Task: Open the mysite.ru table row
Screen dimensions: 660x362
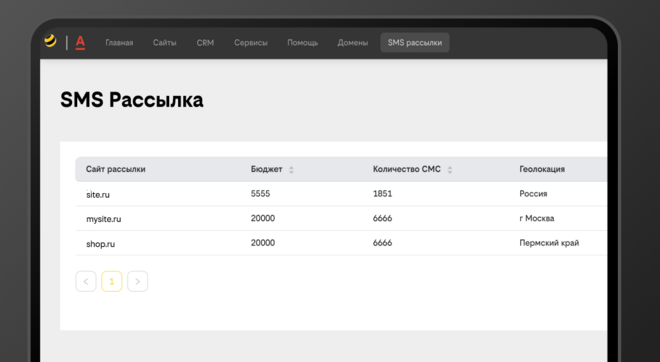Action: 341,218
